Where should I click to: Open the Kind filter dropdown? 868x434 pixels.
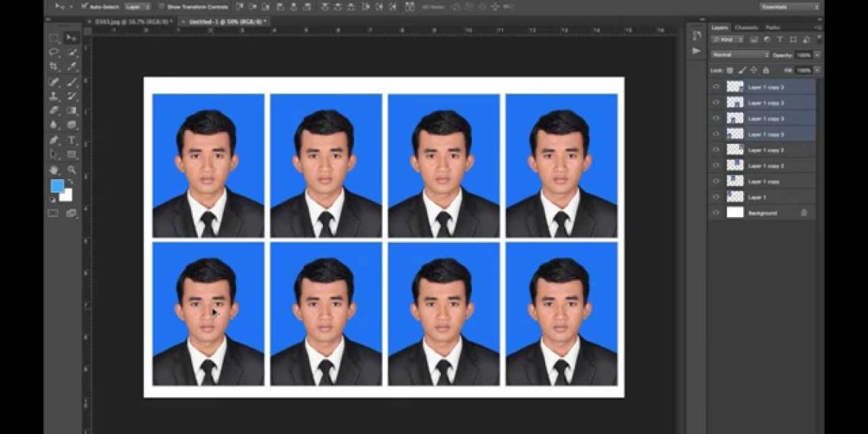pos(728,40)
